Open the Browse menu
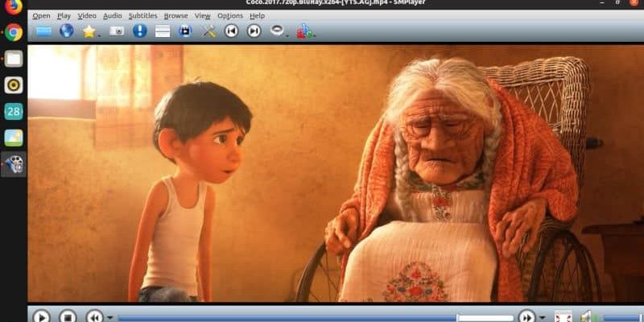This screenshot has width=644, height=322. [x=175, y=15]
